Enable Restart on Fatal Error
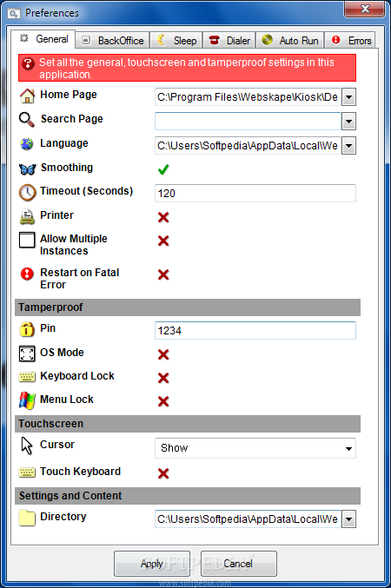 click(163, 274)
